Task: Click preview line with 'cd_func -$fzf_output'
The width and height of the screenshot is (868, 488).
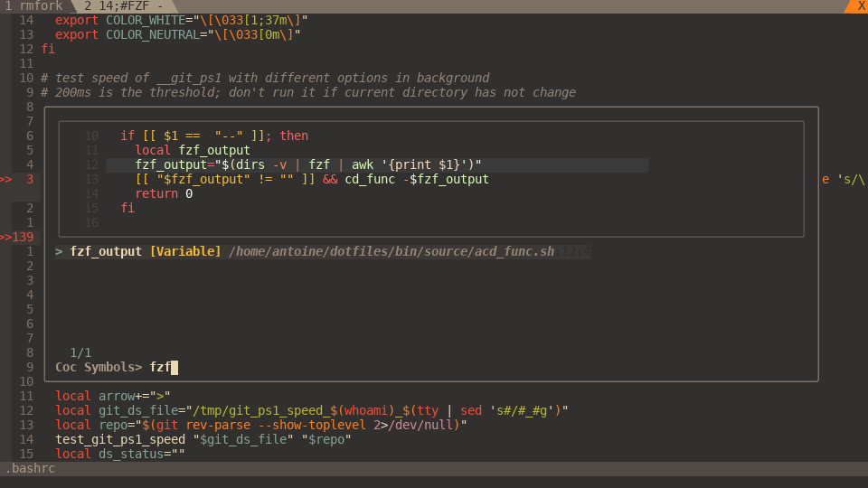Action: 312,179
